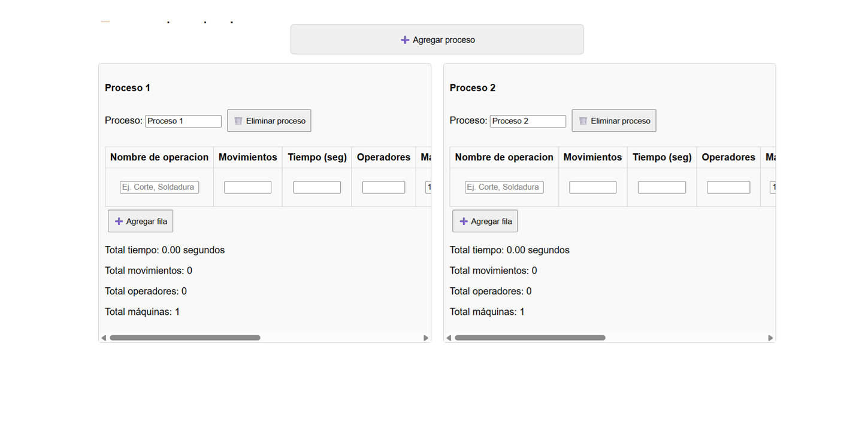Select Proceso 2's Movimientos input
Image resolution: width=868 pixels, height=431 pixels.
pyautogui.click(x=592, y=187)
